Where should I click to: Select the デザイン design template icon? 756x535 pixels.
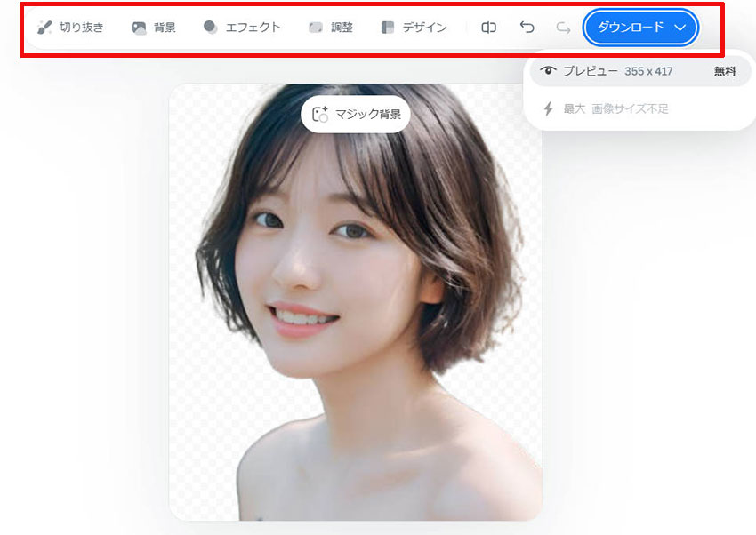pyautogui.click(x=387, y=28)
